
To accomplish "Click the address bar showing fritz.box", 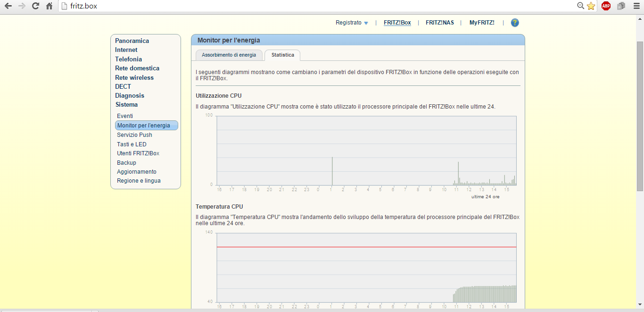I will (x=283, y=6).
